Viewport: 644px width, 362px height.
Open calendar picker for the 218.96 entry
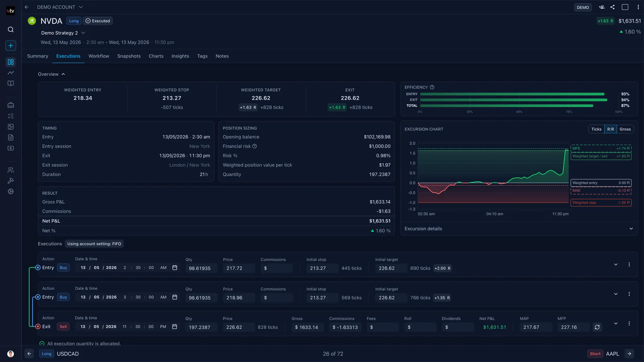click(x=175, y=297)
